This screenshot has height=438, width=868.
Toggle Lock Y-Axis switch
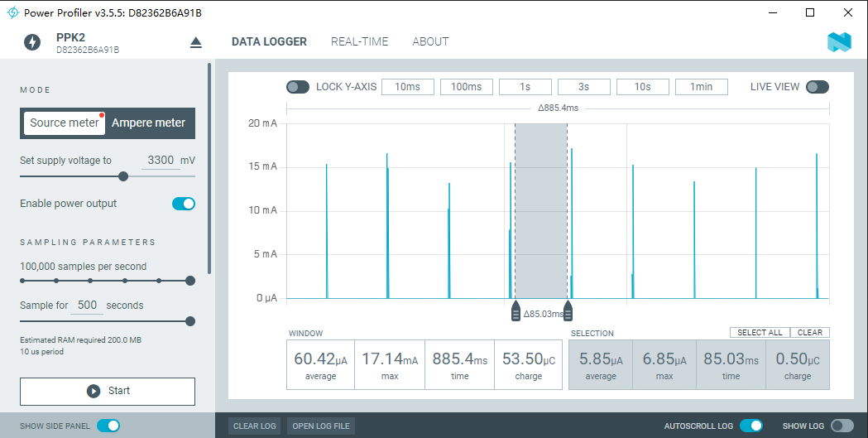pyautogui.click(x=298, y=87)
